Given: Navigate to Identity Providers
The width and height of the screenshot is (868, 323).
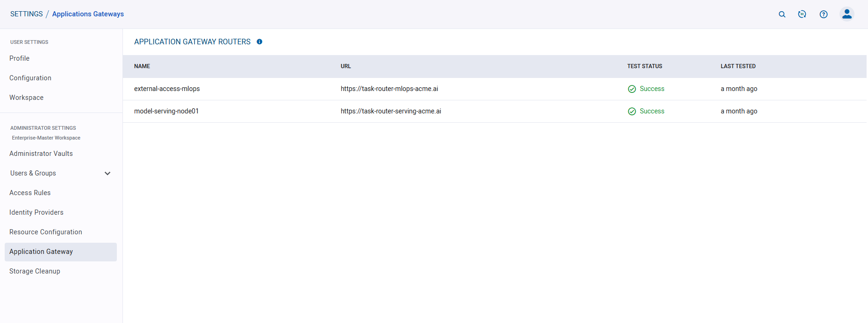Looking at the screenshot, I should pos(36,212).
